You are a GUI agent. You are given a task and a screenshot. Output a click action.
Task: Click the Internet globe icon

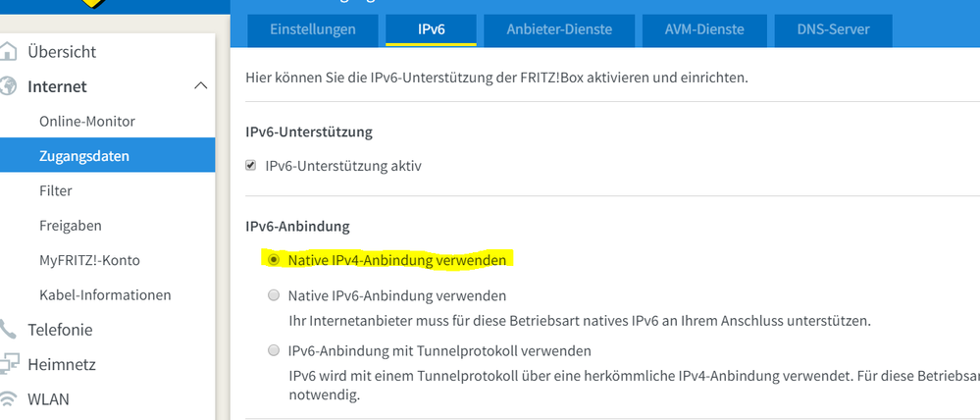pos(8,86)
